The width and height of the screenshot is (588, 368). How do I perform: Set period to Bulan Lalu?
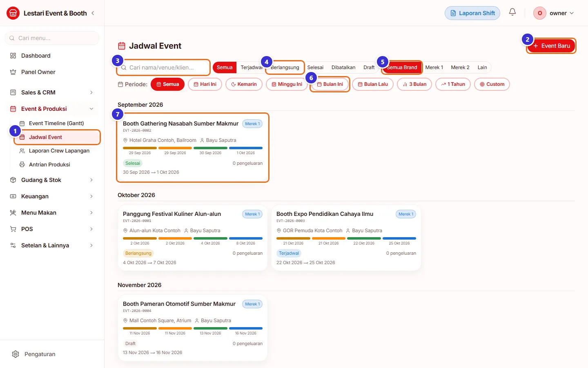click(373, 84)
